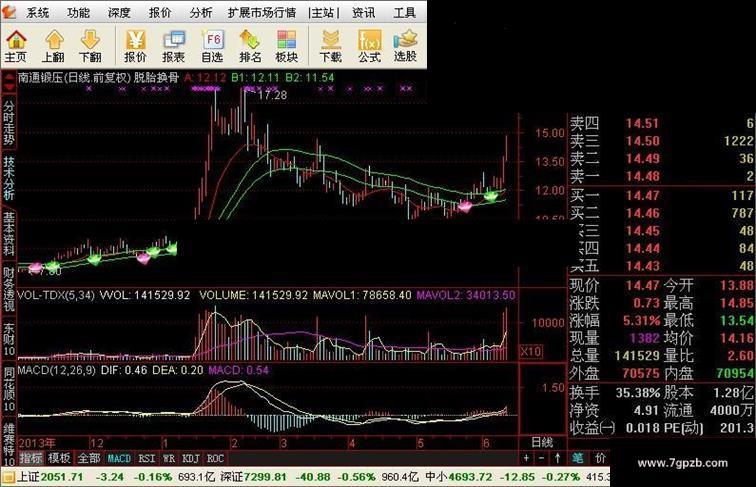Select the RSI indicator tab
Viewport: 756px width, 487px height.
pos(147,458)
